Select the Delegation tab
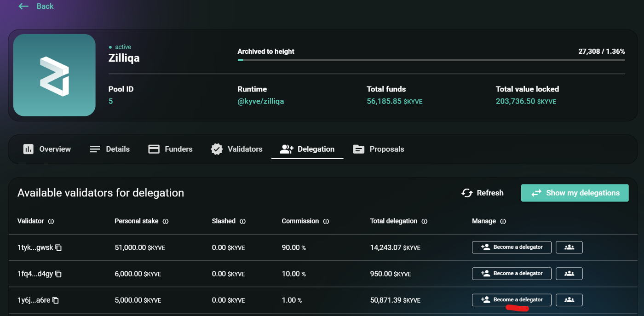This screenshot has height=316, width=644. [x=307, y=149]
